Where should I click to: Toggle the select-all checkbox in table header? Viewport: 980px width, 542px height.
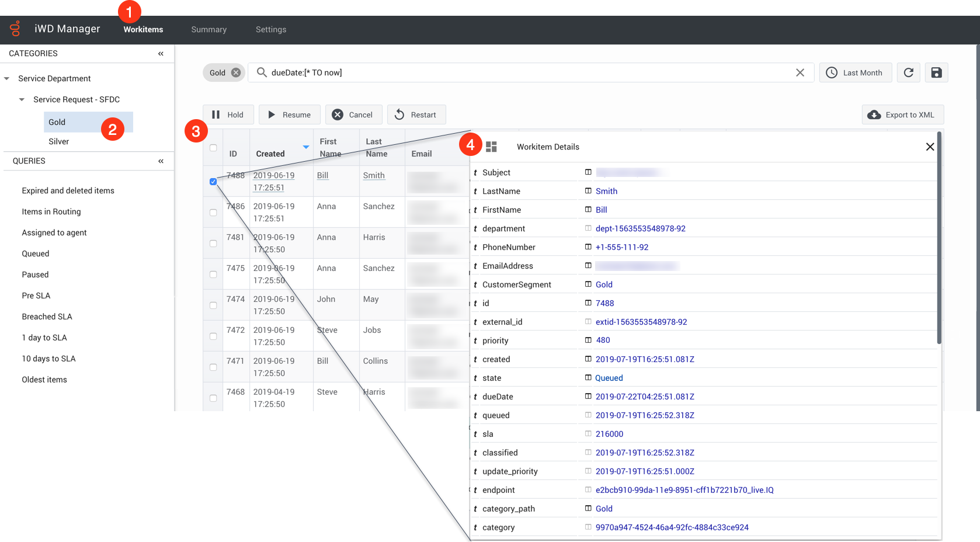[213, 148]
